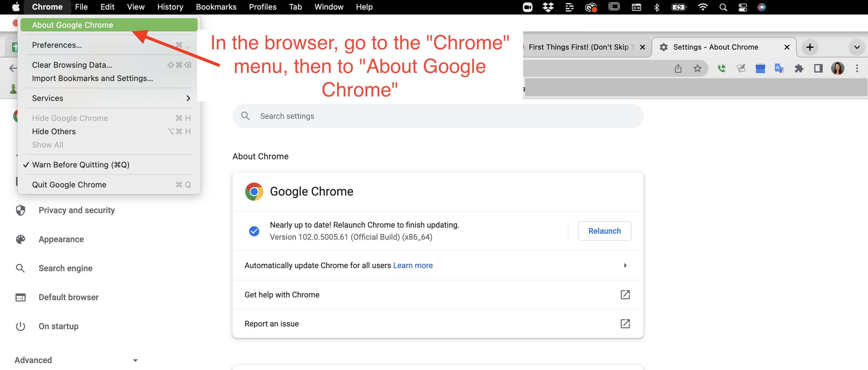Click the share page icon
Image resolution: width=868 pixels, height=370 pixels.
point(678,68)
